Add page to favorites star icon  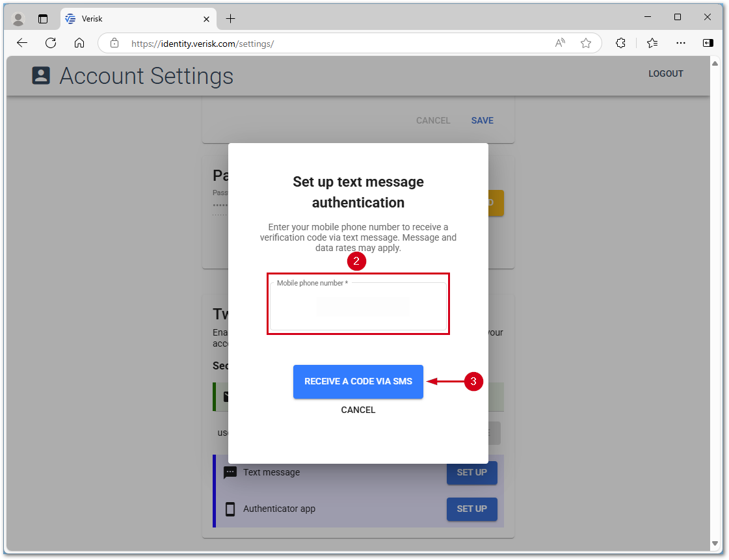[586, 43]
